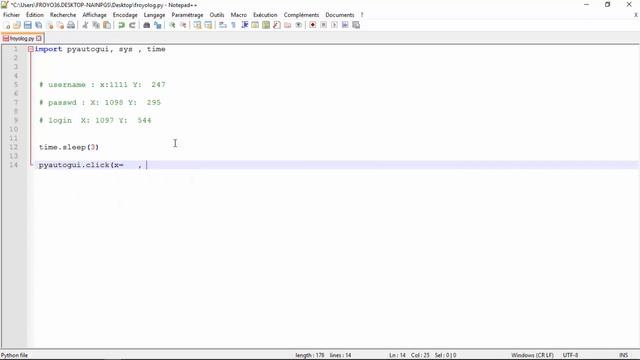Viewport: 640px width, 360px height.
Task: Open the user-defined language icon
Action: (255, 25)
